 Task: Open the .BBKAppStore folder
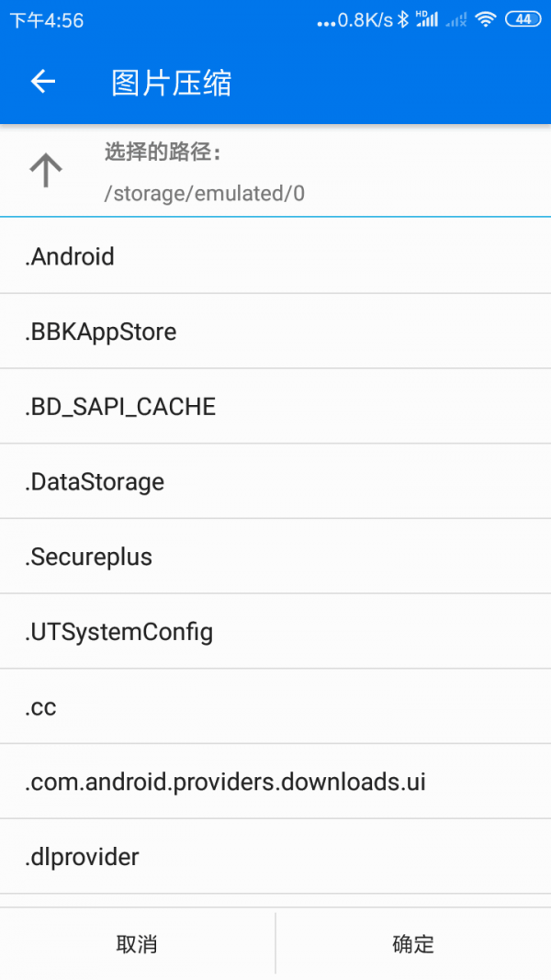tap(275, 332)
